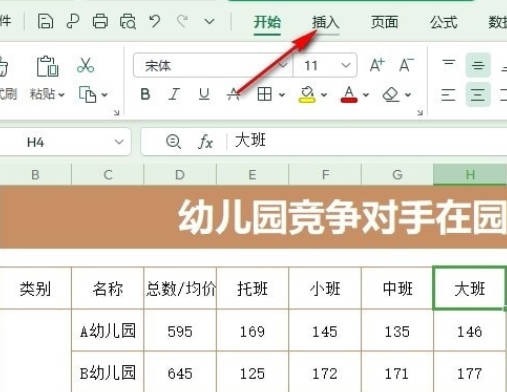This screenshot has height=392, width=507.
Task: Toggle center horizontal alignment
Action: click(478, 95)
